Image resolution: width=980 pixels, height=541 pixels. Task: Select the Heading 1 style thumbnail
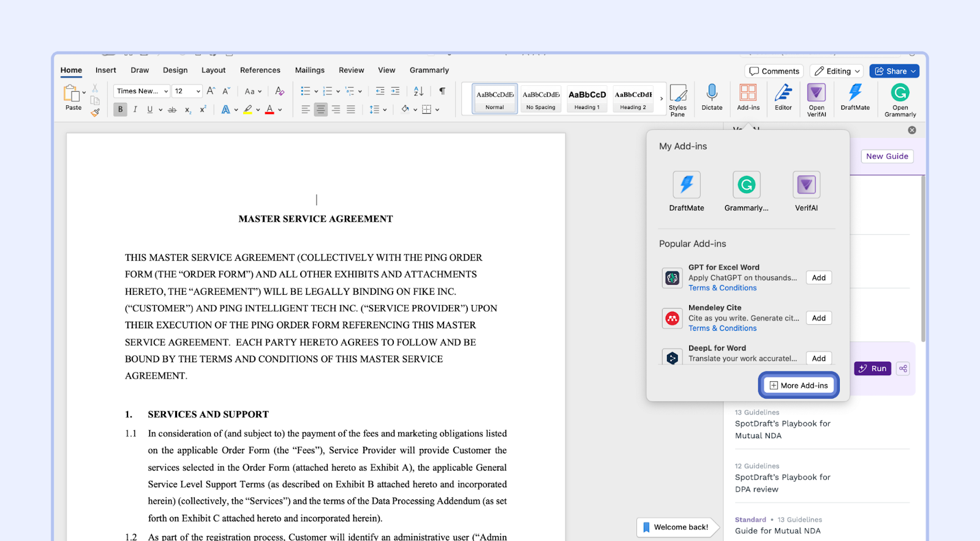(587, 99)
